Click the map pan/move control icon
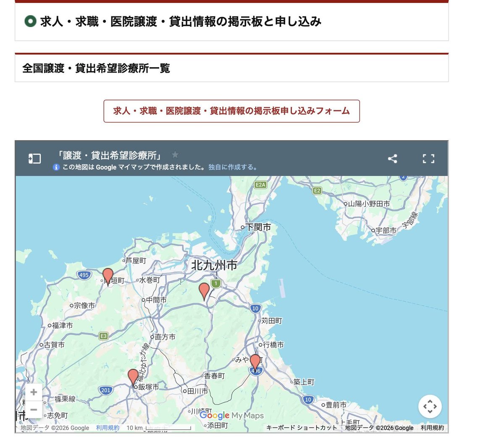This screenshot has height=444, width=504. coord(430,406)
